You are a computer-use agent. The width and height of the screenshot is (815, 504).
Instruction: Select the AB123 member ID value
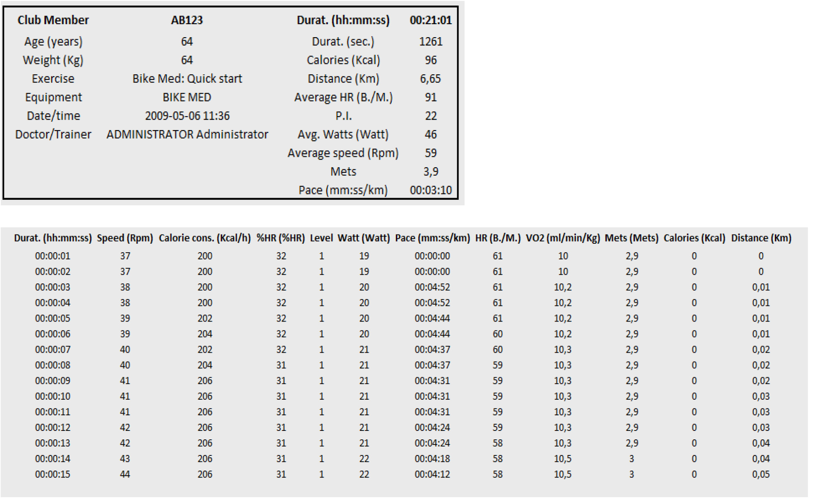[187, 20]
